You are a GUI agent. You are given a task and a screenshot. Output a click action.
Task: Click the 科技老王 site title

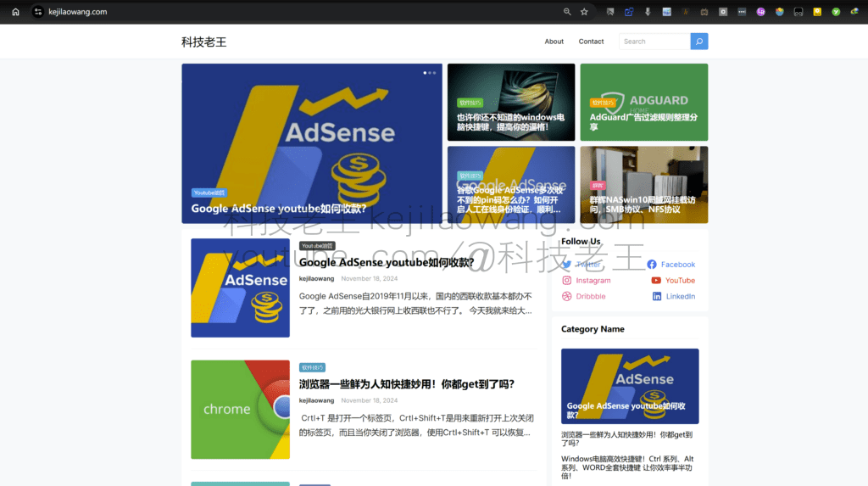204,42
